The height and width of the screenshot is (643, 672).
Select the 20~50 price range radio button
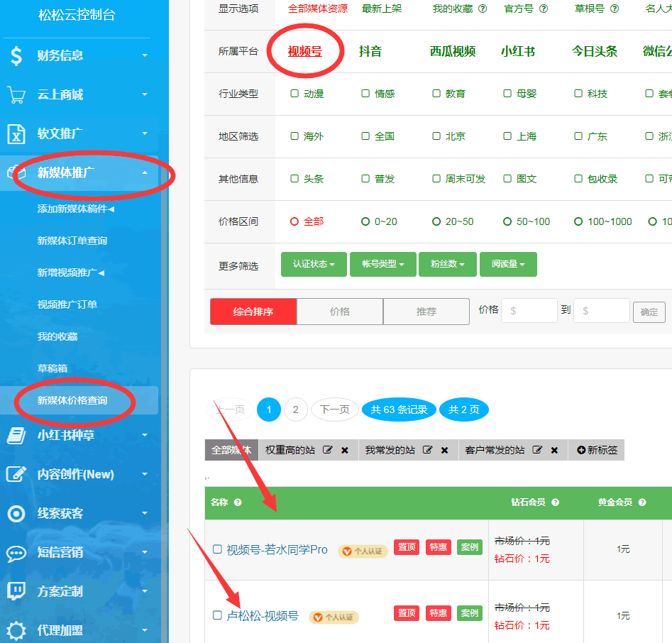(436, 221)
